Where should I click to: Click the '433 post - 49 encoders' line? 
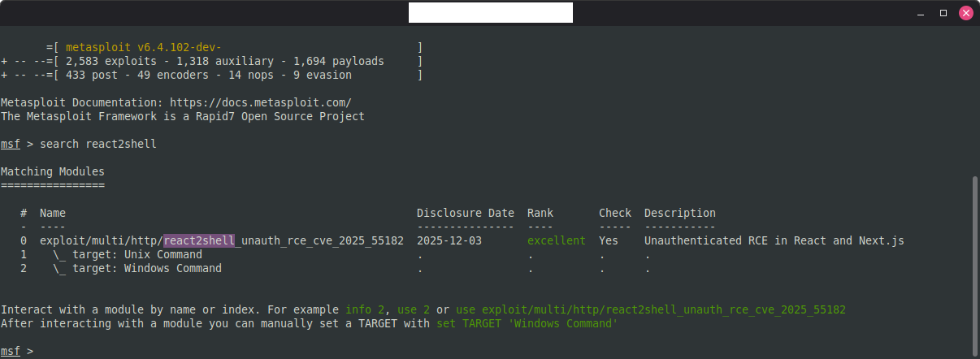(211, 76)
